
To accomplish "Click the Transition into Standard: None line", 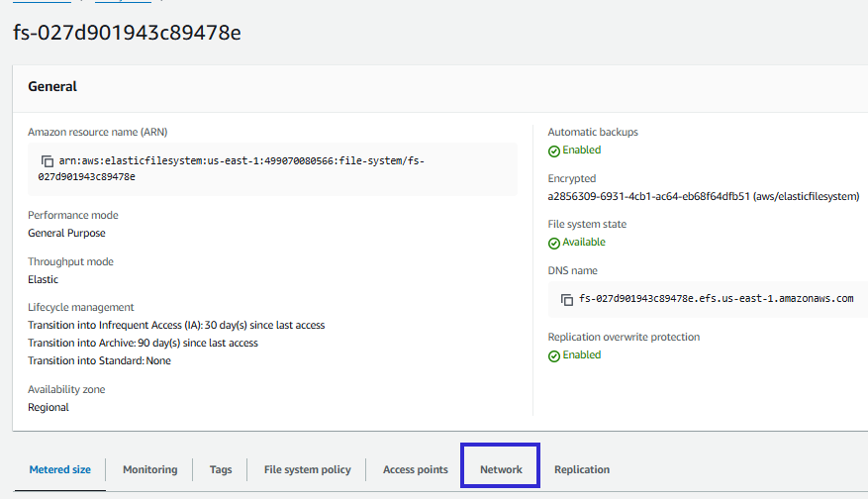I will pyautogui.click(x=100, y=360).
